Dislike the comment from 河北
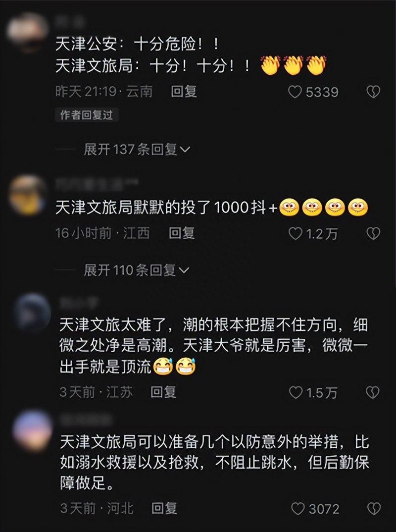Viewport: 396px width, 532px height. click(x=374, y=509)
